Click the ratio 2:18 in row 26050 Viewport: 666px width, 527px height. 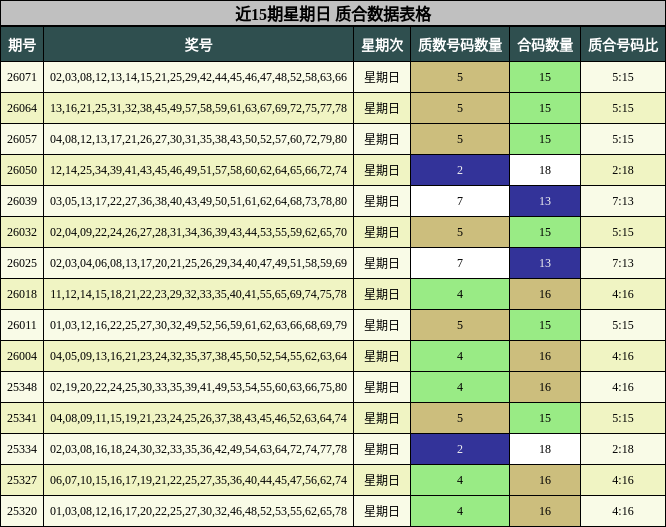pyautogui.click(x=623, y=170)
